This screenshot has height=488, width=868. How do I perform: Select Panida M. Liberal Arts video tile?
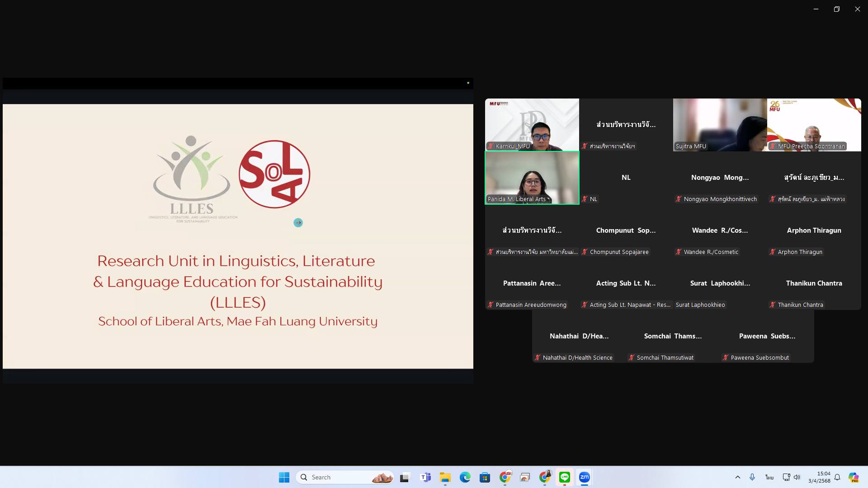(x=532, y=178)
